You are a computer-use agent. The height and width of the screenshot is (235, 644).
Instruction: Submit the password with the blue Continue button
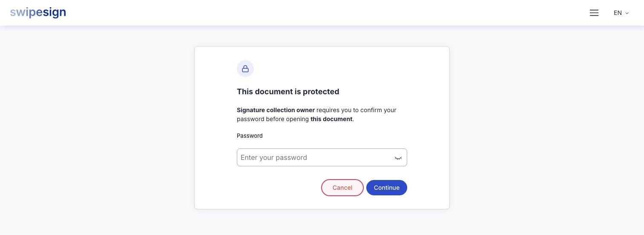click(x=387, y=188)
